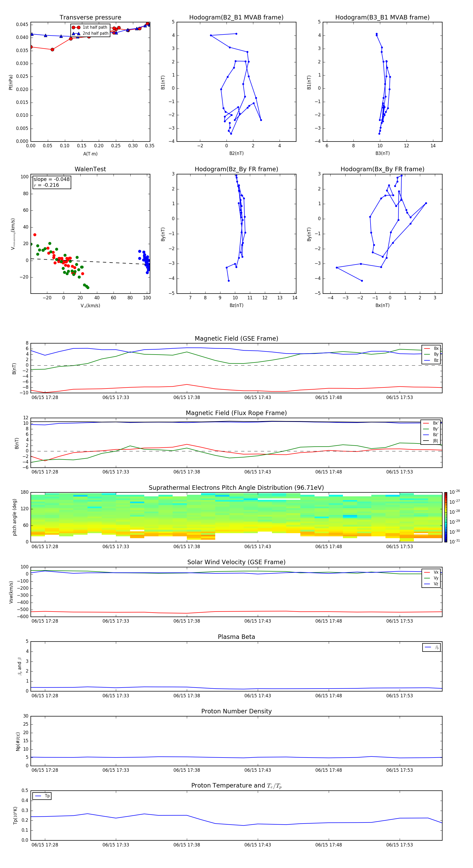Click the Suprathermal Electrons Pitch Angle title
473x868 pixels.
pyautogui.click(x=236, y=488)
